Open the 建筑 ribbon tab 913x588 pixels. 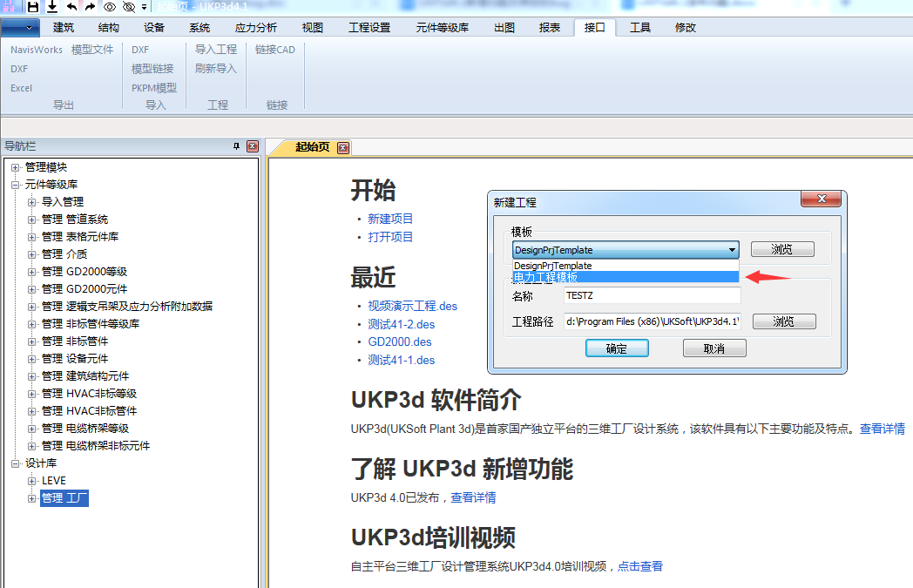click(64, 27)
